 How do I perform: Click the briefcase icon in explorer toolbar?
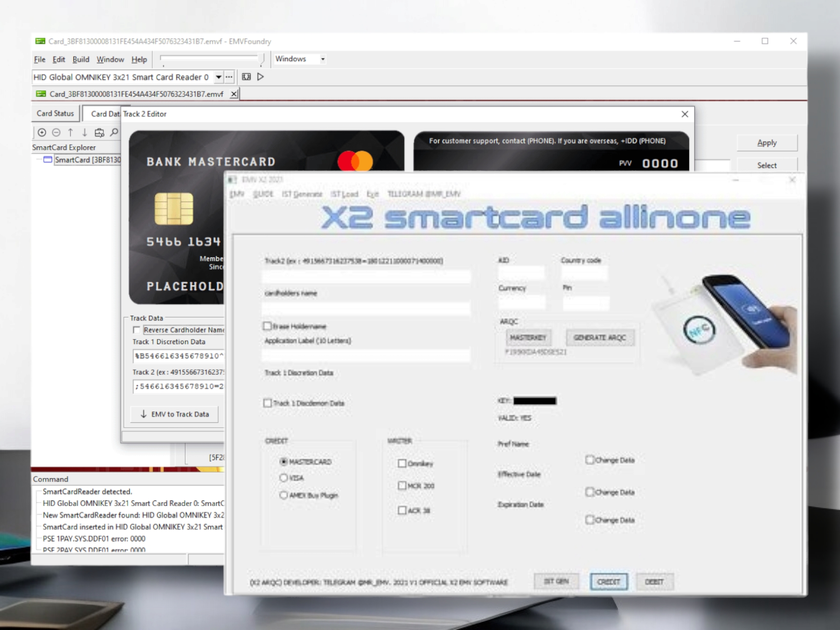click(99, 132)
